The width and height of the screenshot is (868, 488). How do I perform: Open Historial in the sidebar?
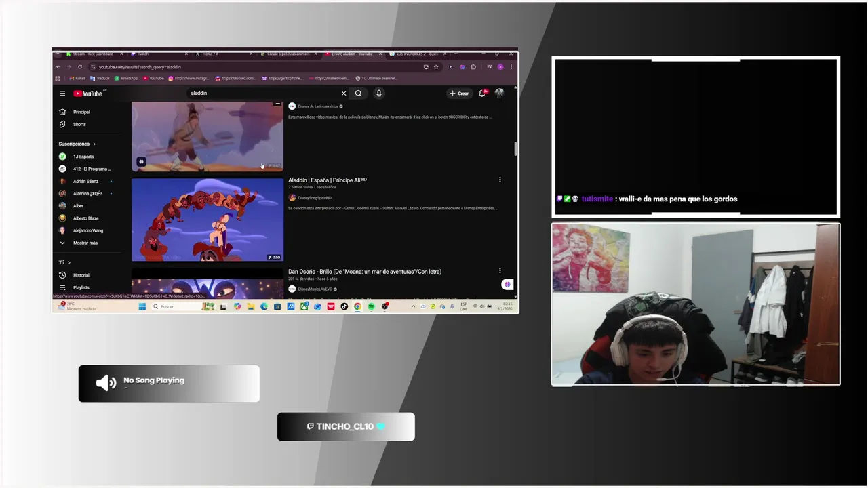81,275
